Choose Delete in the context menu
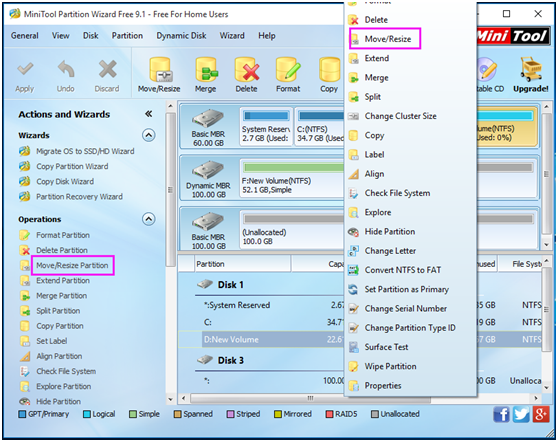This screenshot has width=558, height=442. click(411, 20)
